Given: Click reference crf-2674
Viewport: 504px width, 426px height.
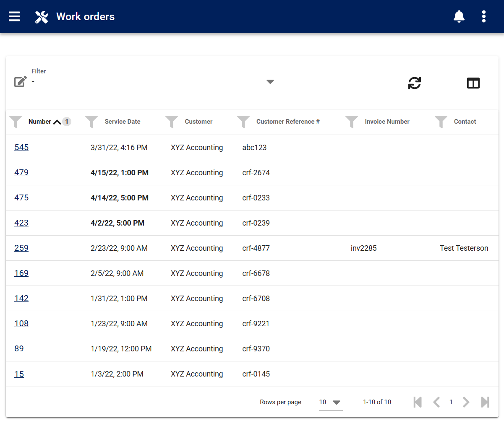Looking at the screenshot, I should point(256,172).
